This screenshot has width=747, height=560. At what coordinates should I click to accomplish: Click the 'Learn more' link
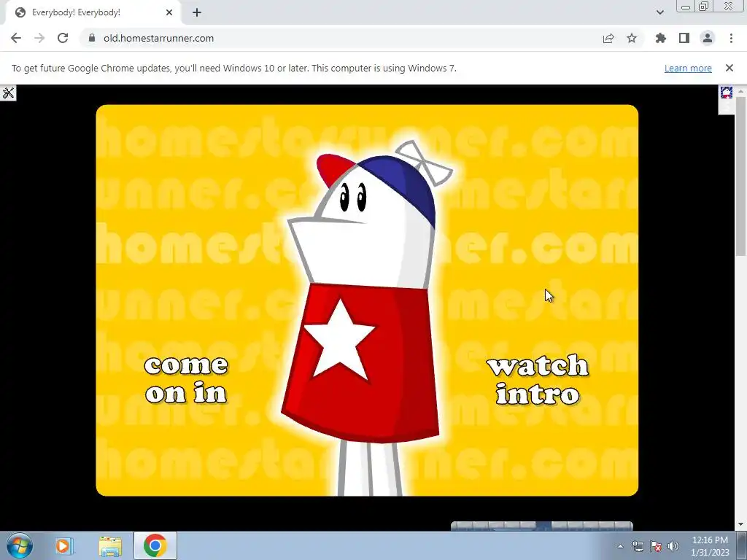click(x=688, y=68)
